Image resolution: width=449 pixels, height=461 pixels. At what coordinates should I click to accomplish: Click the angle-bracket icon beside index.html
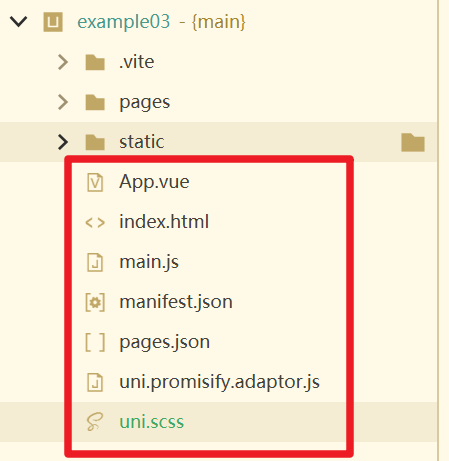click(x=95, y=223)
